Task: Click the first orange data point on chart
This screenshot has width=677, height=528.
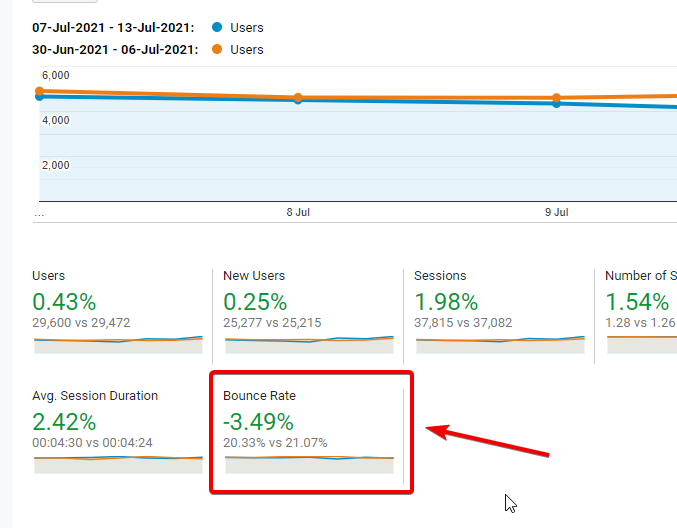Action: click(x=40, y=91)
